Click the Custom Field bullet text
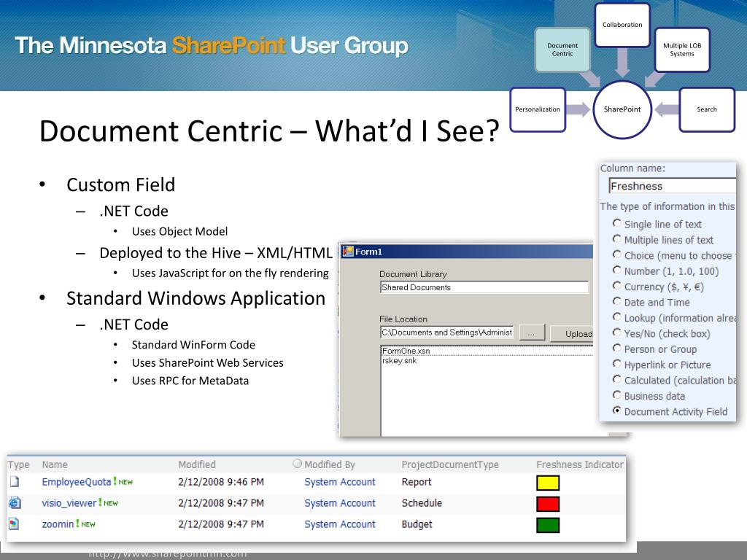The height and width of the screenshot is (560, 747). point(121,184)
